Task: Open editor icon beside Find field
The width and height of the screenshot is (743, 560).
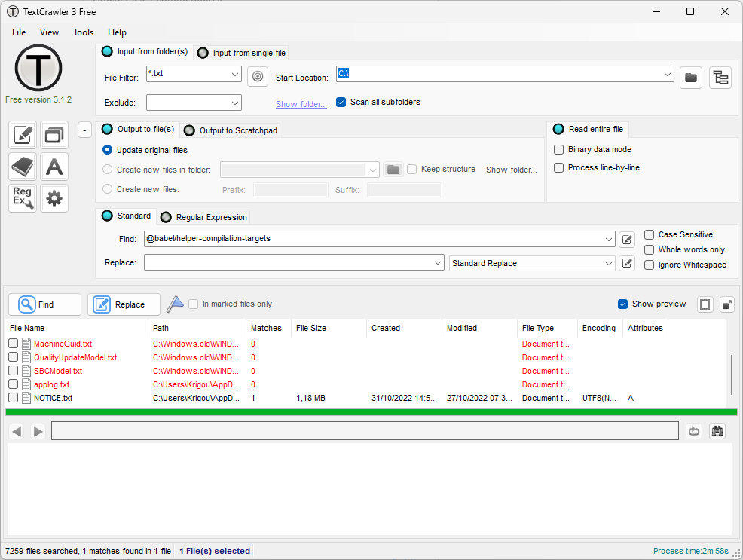Action: pos(627,239)
